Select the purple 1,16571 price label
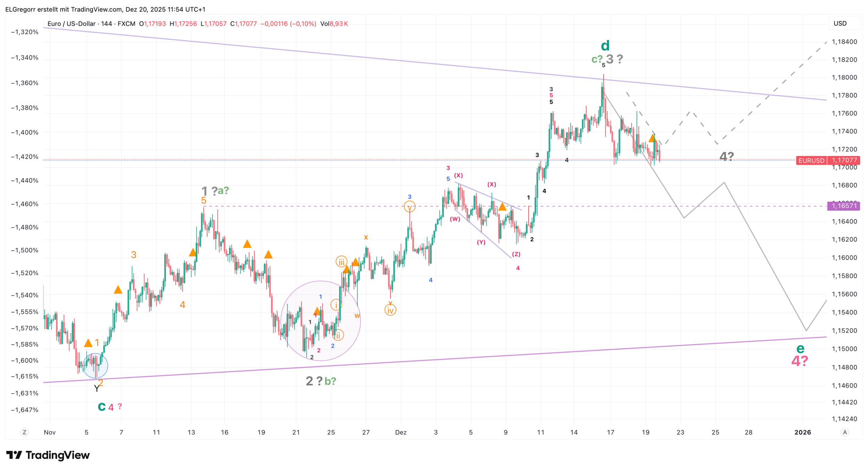This screenshot has height=471, width=868. [x=844, y=206]
